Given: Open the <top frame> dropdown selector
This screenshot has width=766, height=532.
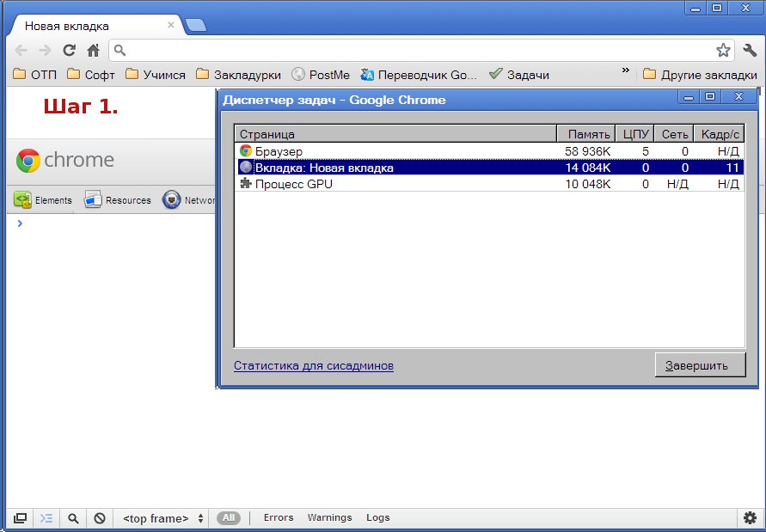Looking at the screenshot, I should tap(163, 518).
